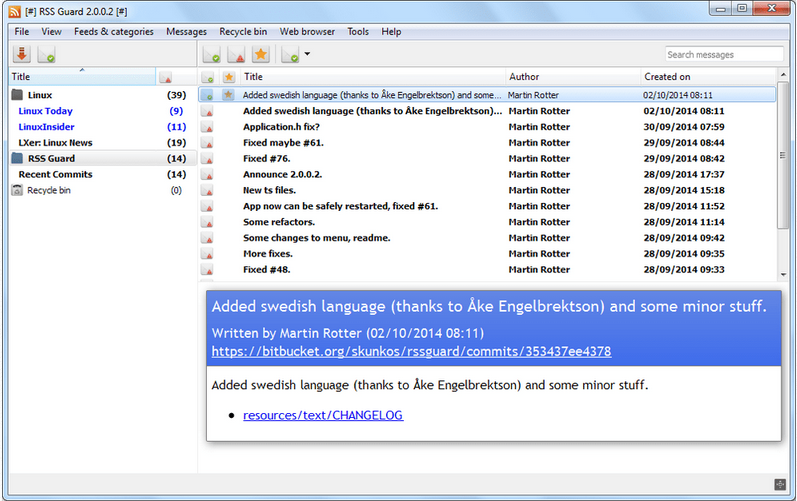
Task: Open the Web browser menu
Action: click(307, 32)
